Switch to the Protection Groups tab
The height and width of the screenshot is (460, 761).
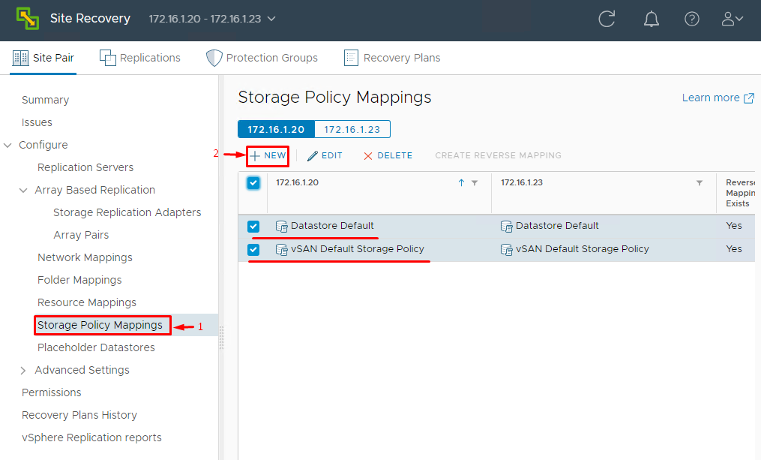click(262, 58)
